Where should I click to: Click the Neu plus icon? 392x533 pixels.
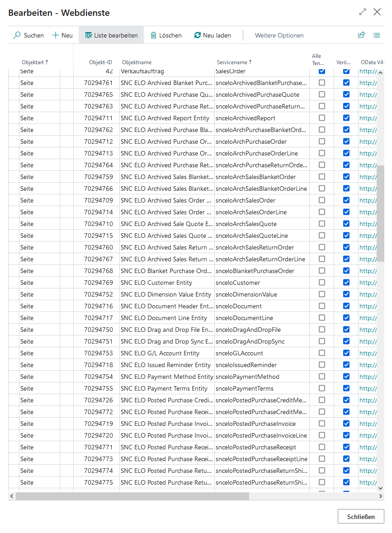point(56,35)
